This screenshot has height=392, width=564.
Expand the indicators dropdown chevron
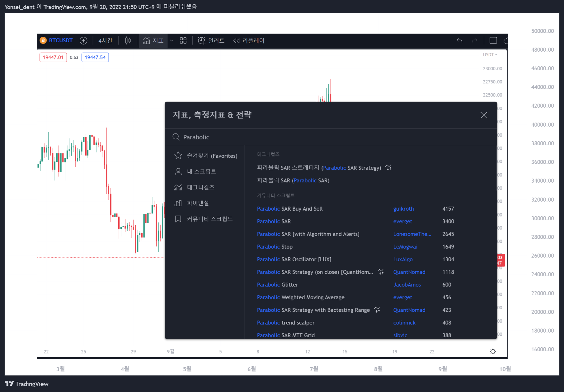click(x=172, y=40)
